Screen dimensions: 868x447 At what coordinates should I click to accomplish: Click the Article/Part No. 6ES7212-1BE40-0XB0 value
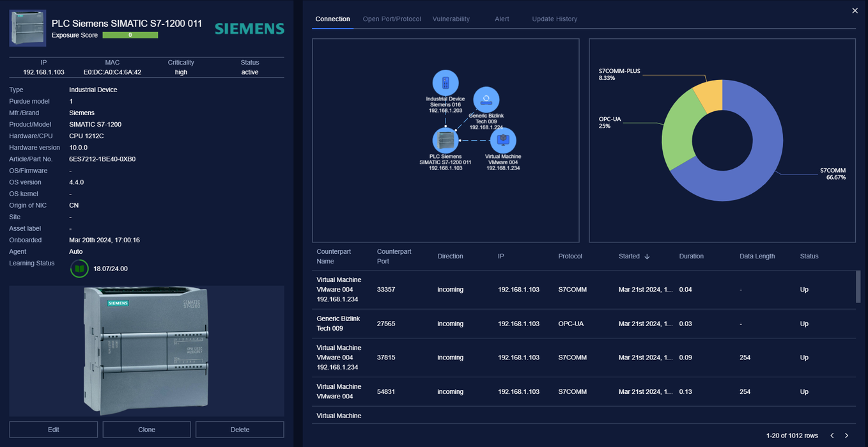click(102, 159)
